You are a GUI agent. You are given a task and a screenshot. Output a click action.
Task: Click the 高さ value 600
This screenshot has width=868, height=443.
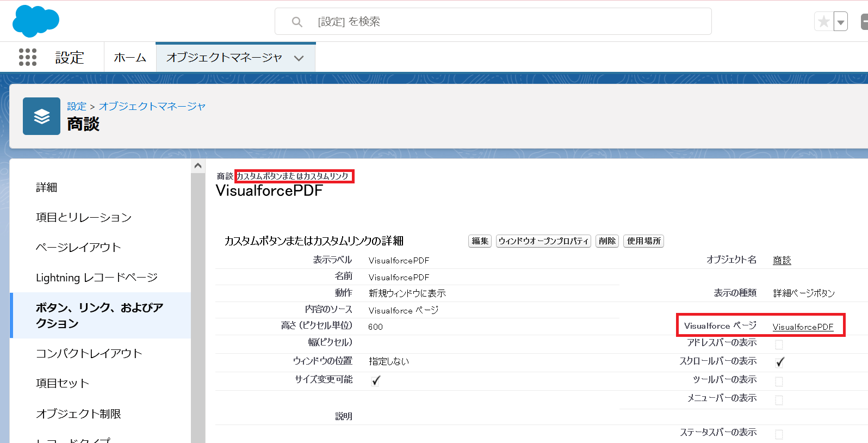point(376,327)
